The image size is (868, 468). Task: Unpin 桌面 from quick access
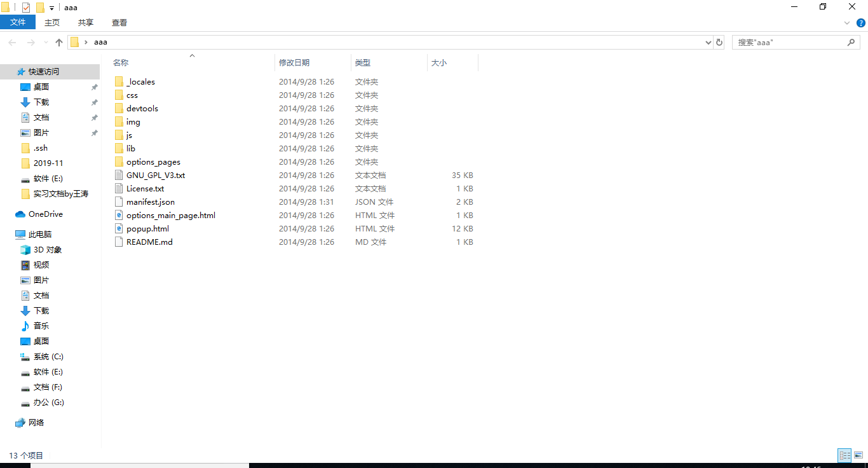(94, 86)
